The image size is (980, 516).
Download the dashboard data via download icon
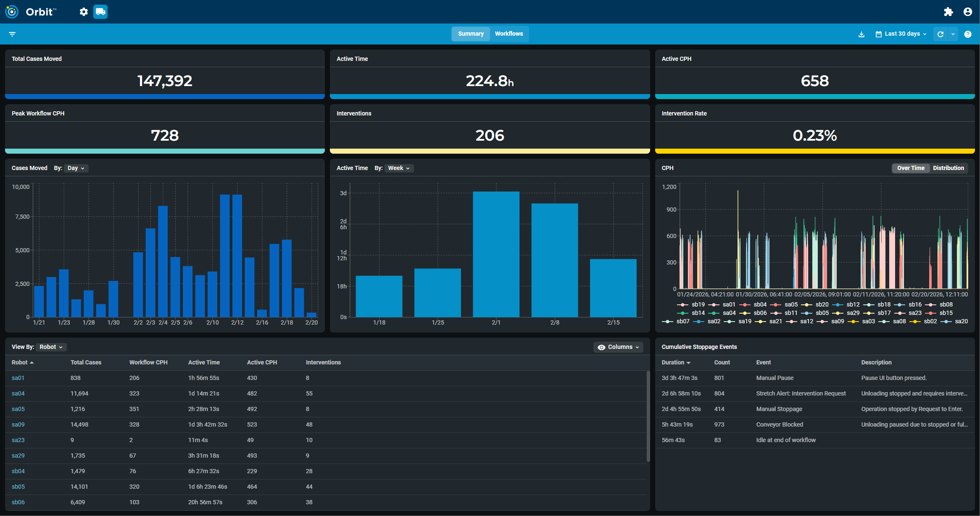pos(861,34)
